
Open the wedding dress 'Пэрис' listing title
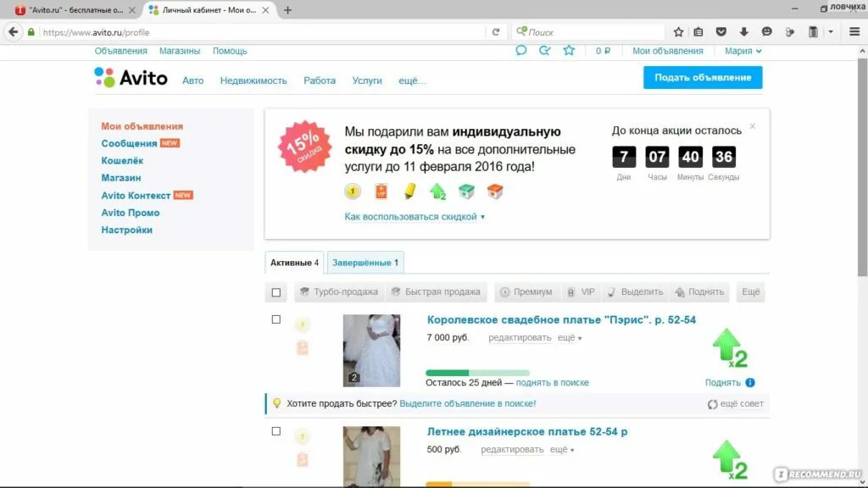click(x=561, y=319)
